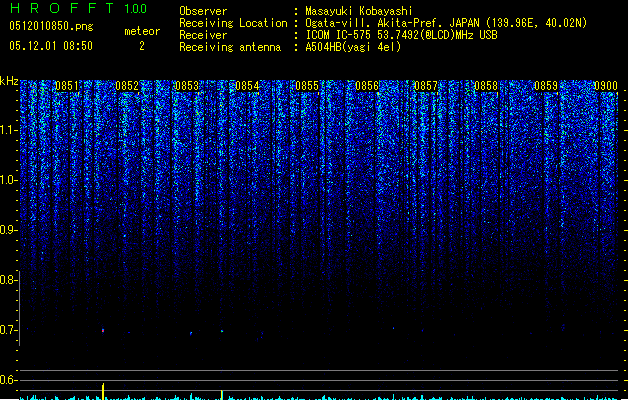Click the antenna value A504HB(yagi 4el)
This screenshot has height=400, width=629.
tap(353, 47)
